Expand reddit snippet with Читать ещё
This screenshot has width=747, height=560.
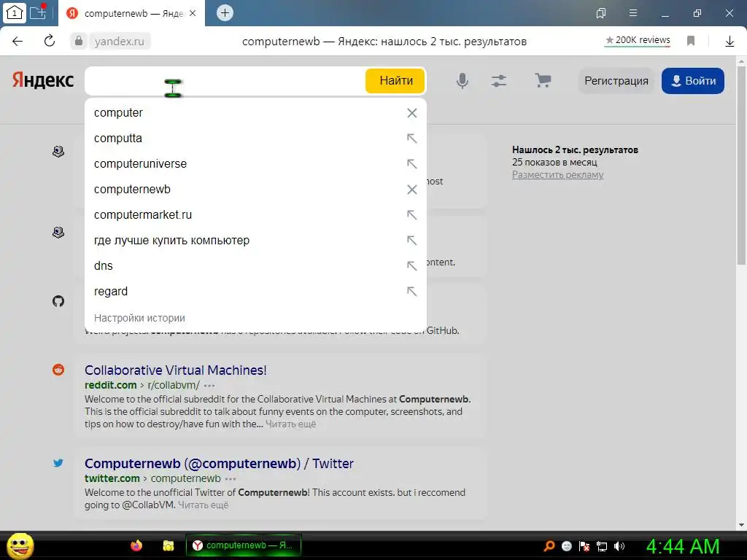click(290, 424)
